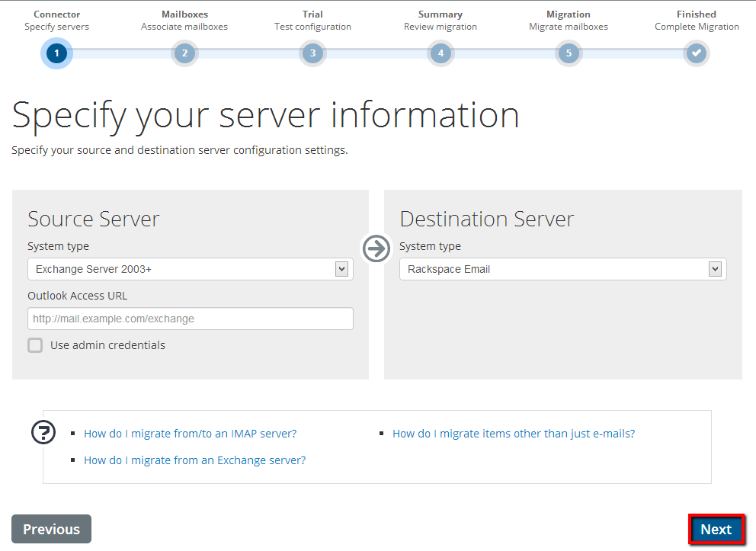The height and width of the screenshot is (551, 756).
Task: Click step 3 Trial circle icon
Action: tap(312, 53)
